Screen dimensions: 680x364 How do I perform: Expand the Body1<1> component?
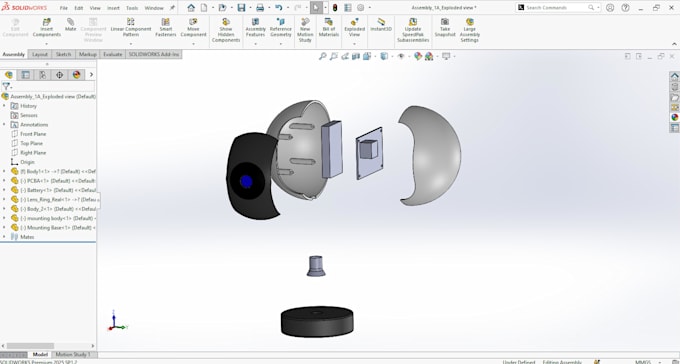pos(4,171)
